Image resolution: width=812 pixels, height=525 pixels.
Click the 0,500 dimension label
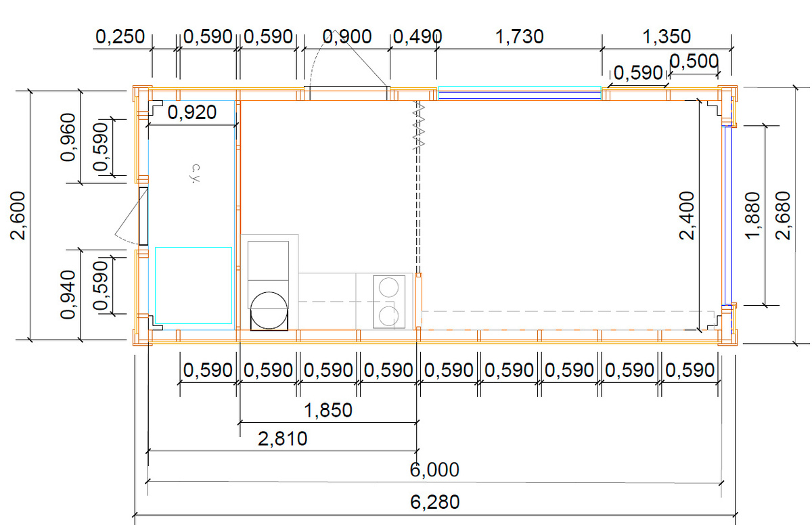(x=694, y=61)
